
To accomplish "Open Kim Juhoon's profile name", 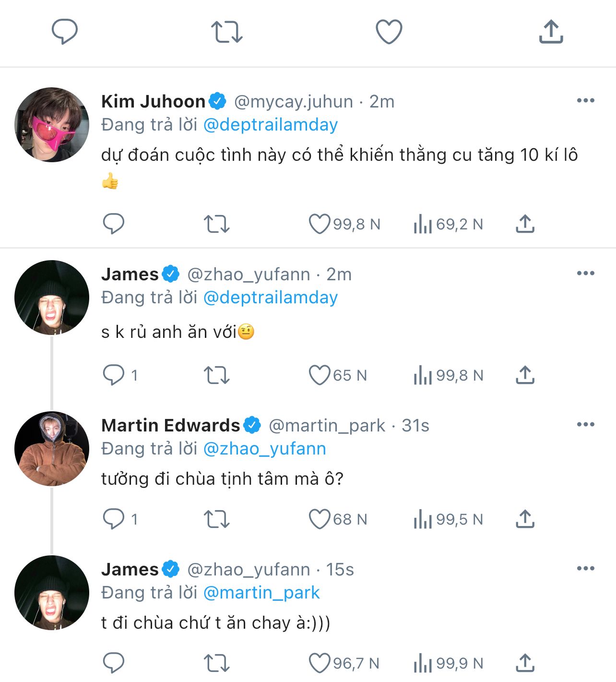I will pos(154,101).
